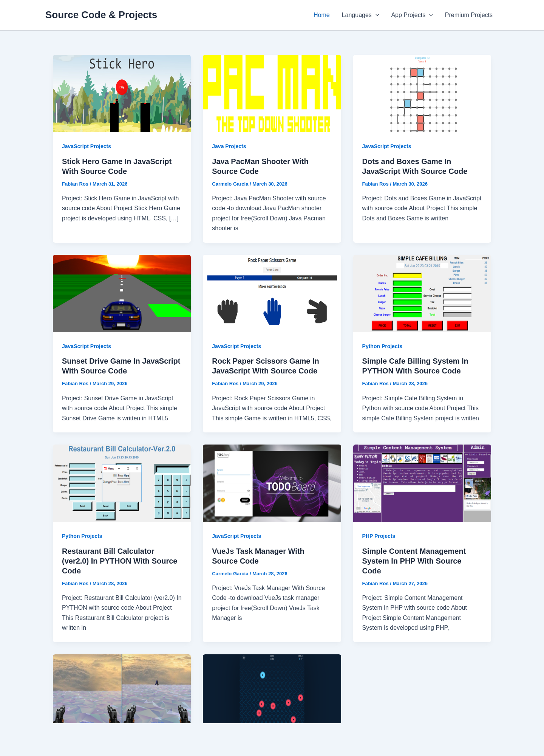Open the Premium Projects menu item
The image size is (544, 756).
(x=468, y=15)
